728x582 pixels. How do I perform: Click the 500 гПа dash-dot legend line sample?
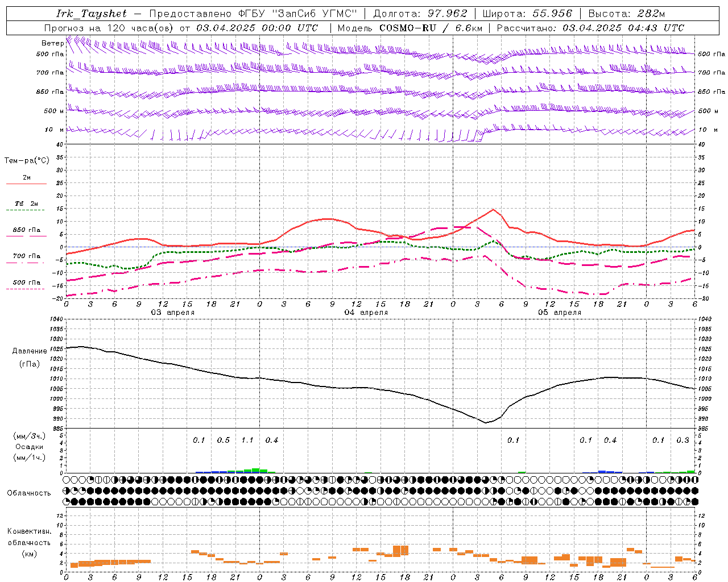pyautogui.click(x=25, y=289)
